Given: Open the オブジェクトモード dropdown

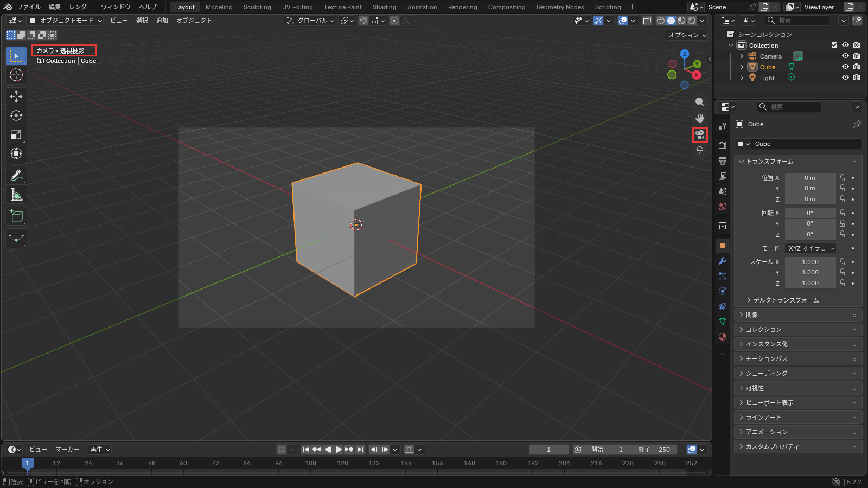Looking at the screenshot, I should pos(65,21).
